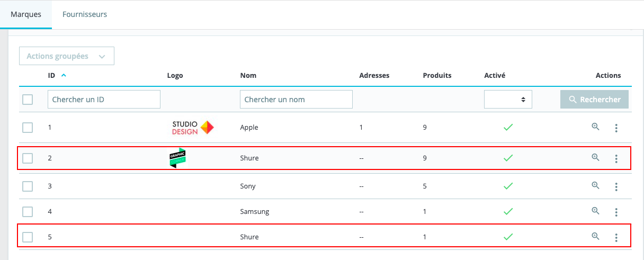Image resolution: width=644 pixels, height=260 pixels.
Task: Focus the Chercher un nom field
Action: click(296, 100)
